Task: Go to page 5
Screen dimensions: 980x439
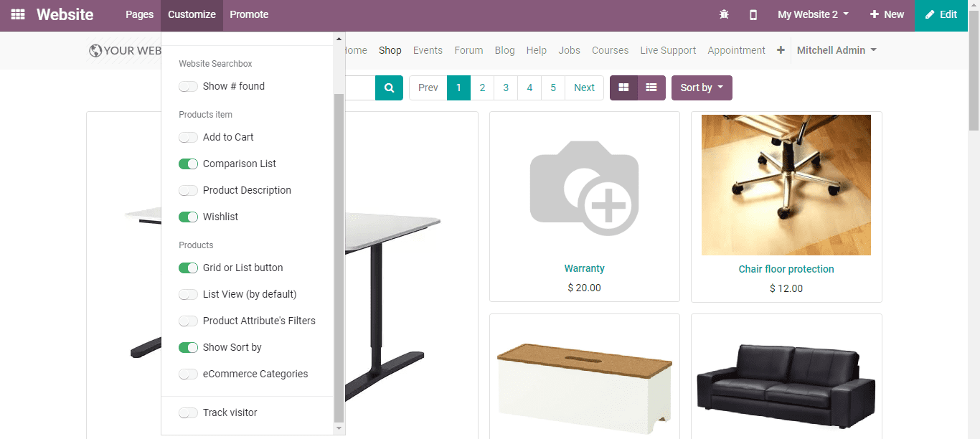Action: 553,88
